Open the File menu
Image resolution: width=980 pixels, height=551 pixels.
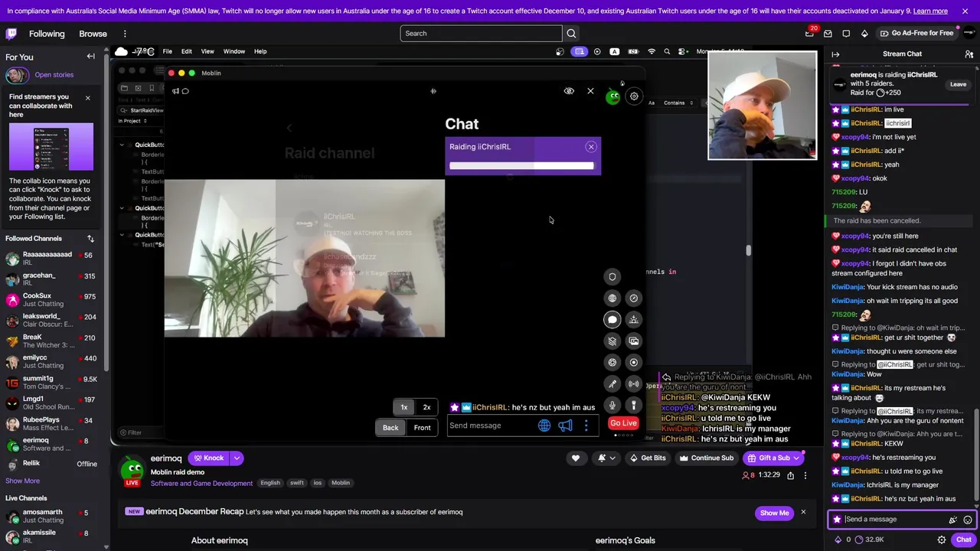tap(167, 51)
